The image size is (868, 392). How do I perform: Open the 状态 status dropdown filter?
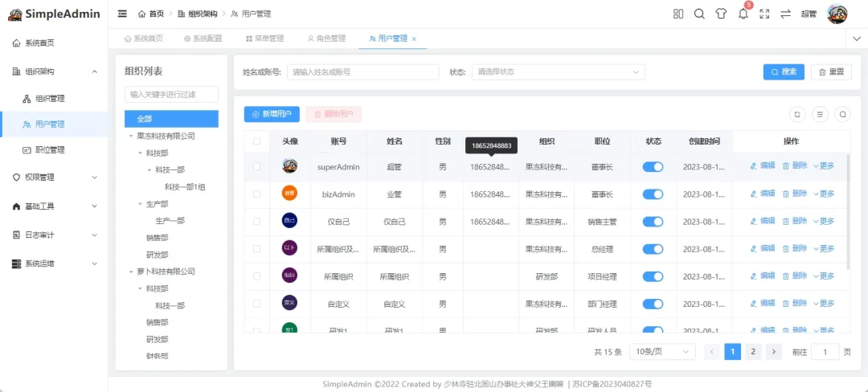(x=558, y=71)
